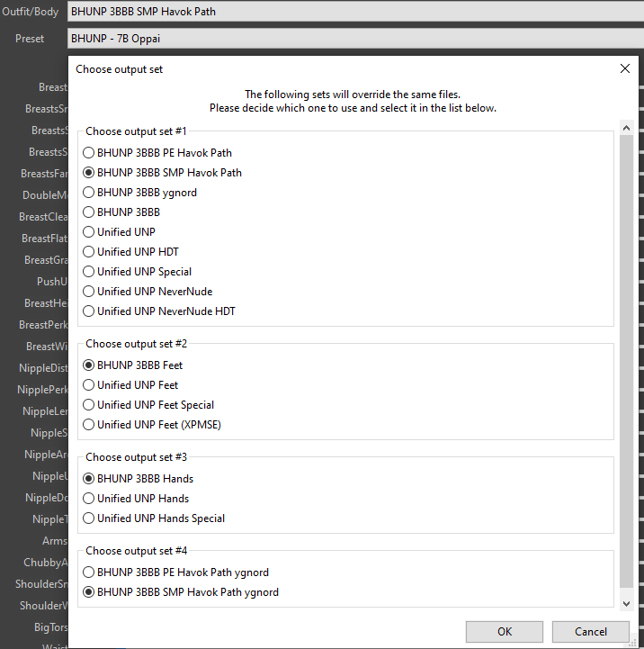Viewport: 644px width, 649px height.
Task: Choose Unified UNP Special radio button
Action: coord(88,272)
